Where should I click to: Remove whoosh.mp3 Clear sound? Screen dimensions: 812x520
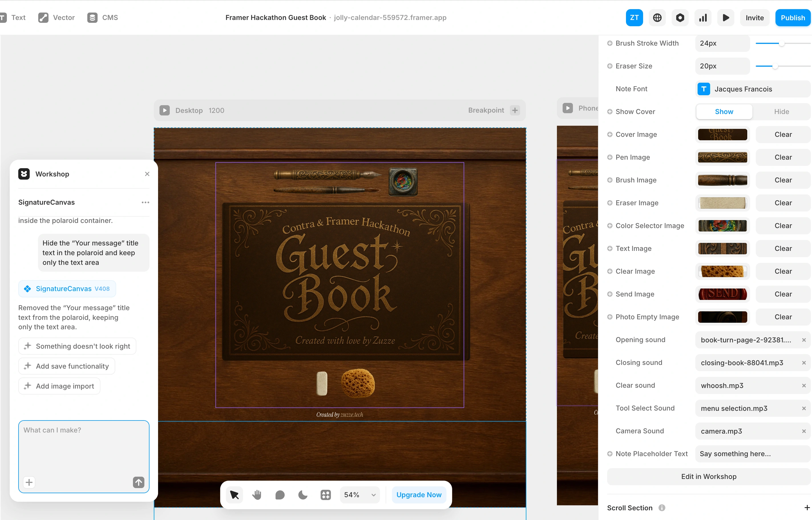(804, 385)
